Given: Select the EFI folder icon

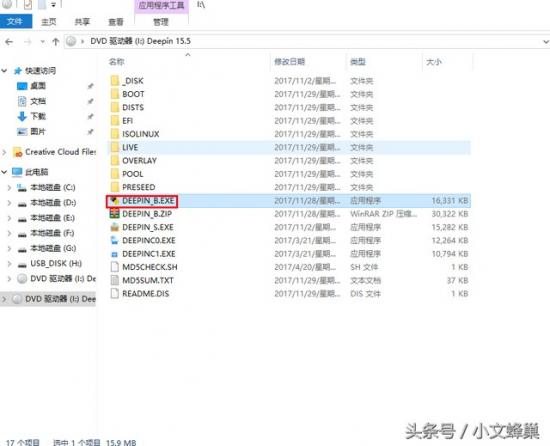Looking at the screenshot, I should coord(115,121).
